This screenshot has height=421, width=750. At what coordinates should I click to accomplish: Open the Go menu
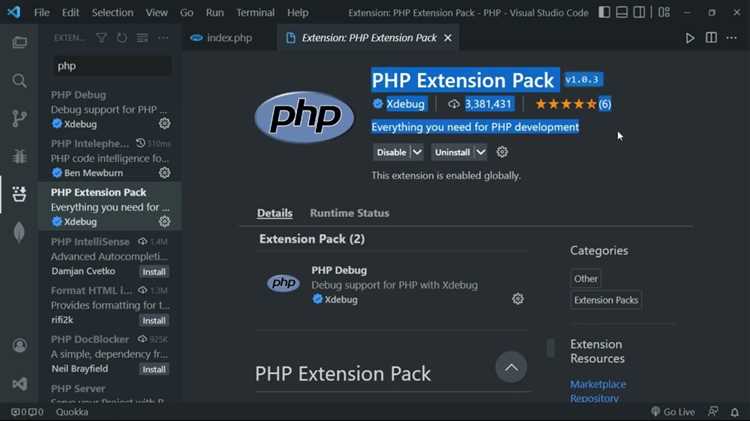tap(187, 12)
